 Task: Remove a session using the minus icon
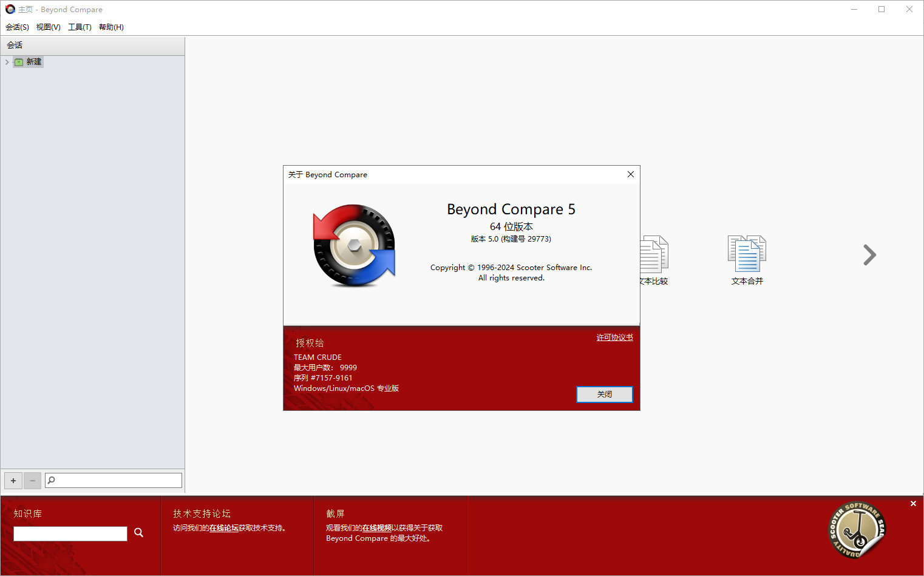click(32, 480)
